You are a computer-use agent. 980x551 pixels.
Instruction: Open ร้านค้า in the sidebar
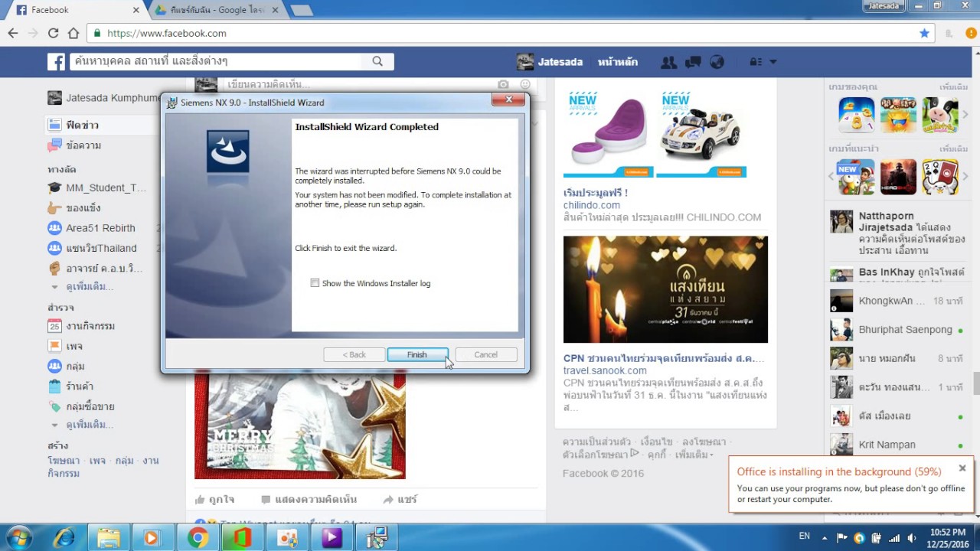(x=71, y=386)
